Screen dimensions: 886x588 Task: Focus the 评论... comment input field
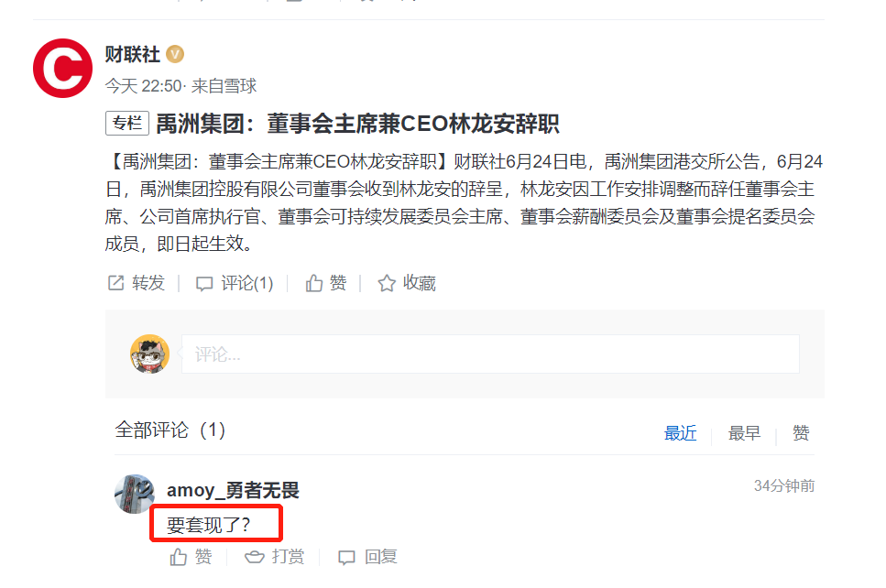[490, 354]
